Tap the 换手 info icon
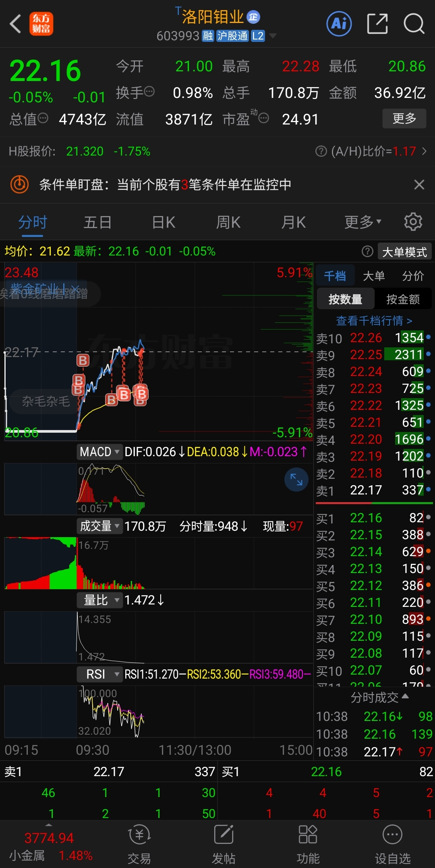Image resolution: width=435 pixels, height=868 pixels. [149, 91]
